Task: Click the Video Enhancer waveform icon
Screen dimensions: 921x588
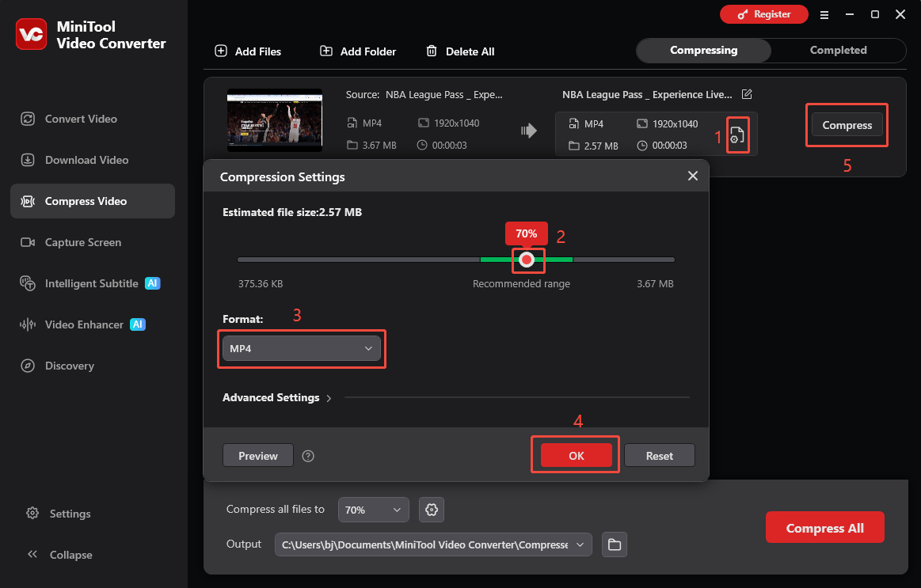Action: [x=28, y=324]
